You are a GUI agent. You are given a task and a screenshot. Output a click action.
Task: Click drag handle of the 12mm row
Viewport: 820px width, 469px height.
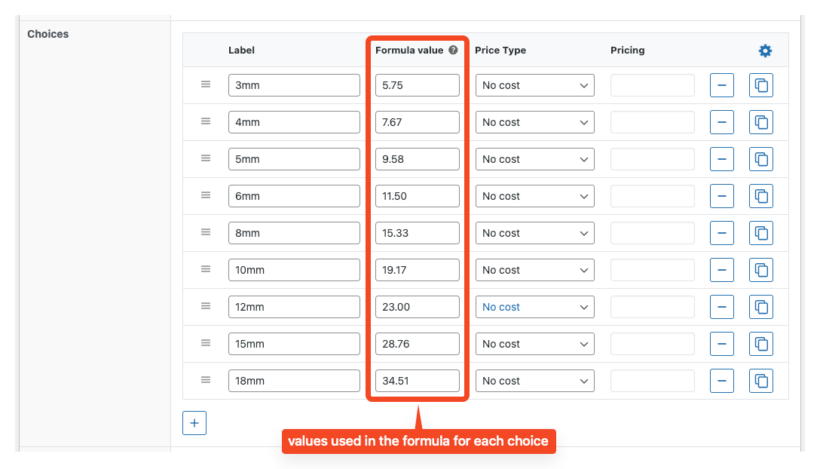point(206,307)
